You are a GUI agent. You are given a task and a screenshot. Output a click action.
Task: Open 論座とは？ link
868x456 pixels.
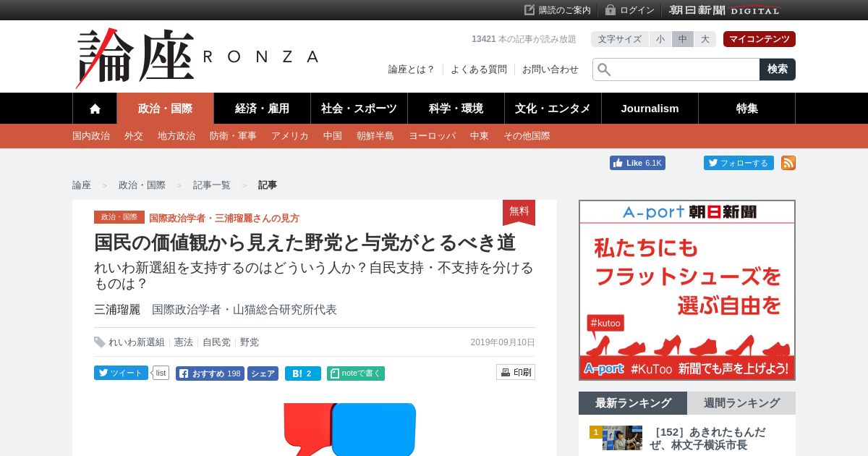click(412, 69)
